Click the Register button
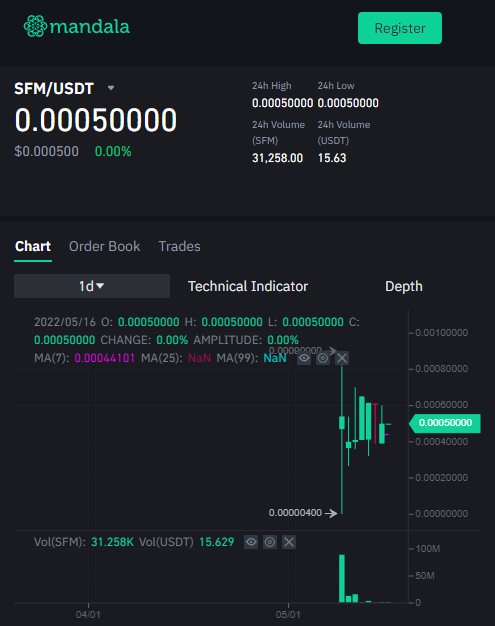The image size is (495, 626). pyautogui.click(x=400, y=28)
